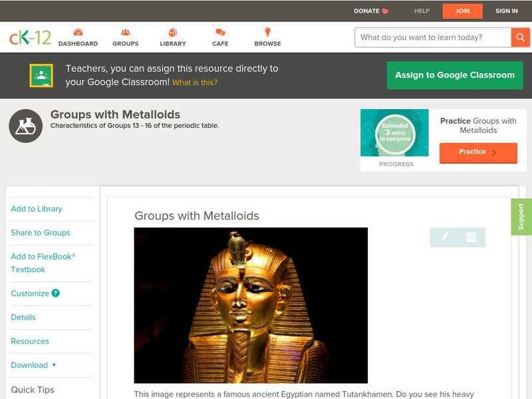Click the orange chevron on Practice button
This screenshot has height=399, width=532.
pyautogui.click(x=494, y=152)
